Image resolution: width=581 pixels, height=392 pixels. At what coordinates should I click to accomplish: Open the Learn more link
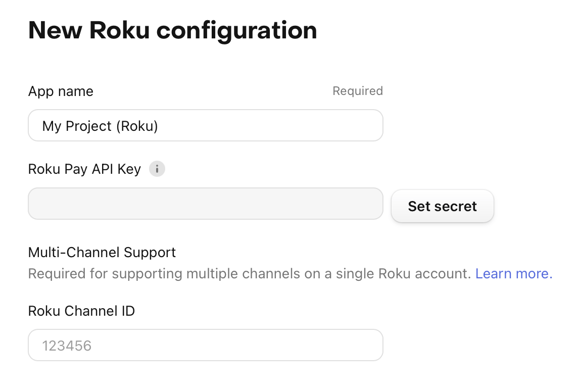[514, 274]
